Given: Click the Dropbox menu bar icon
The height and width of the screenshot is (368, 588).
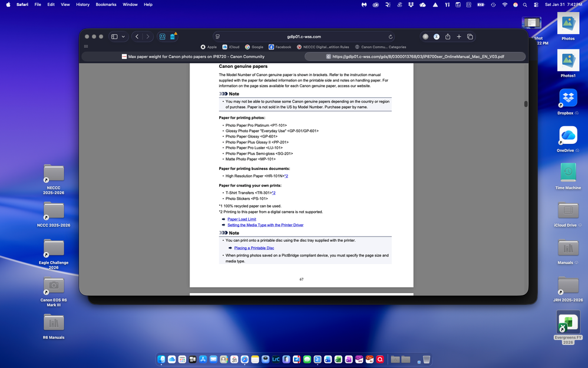Looking at the screenshot, I should coord(411,5).
